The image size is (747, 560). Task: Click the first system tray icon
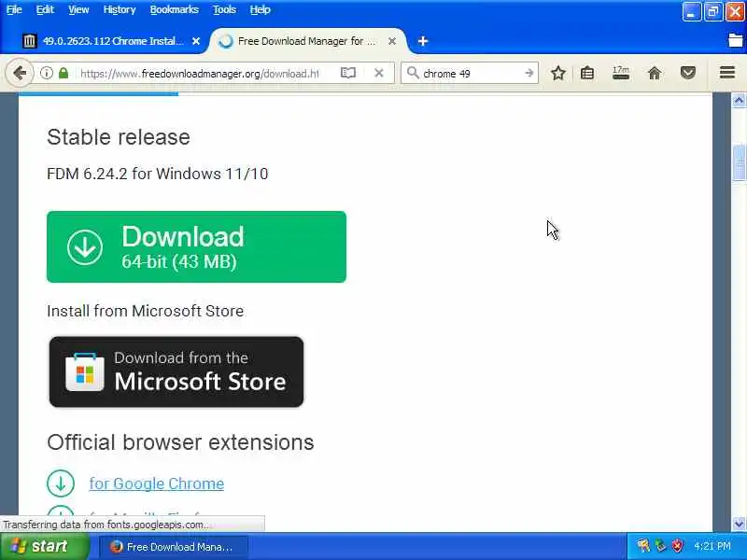pos(643,546)
